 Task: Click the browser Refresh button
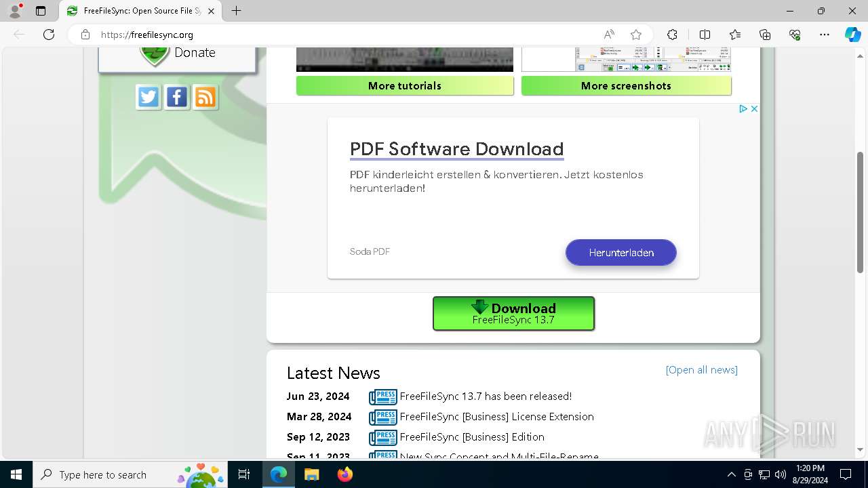pyautogui.click(x=49, y=35)
